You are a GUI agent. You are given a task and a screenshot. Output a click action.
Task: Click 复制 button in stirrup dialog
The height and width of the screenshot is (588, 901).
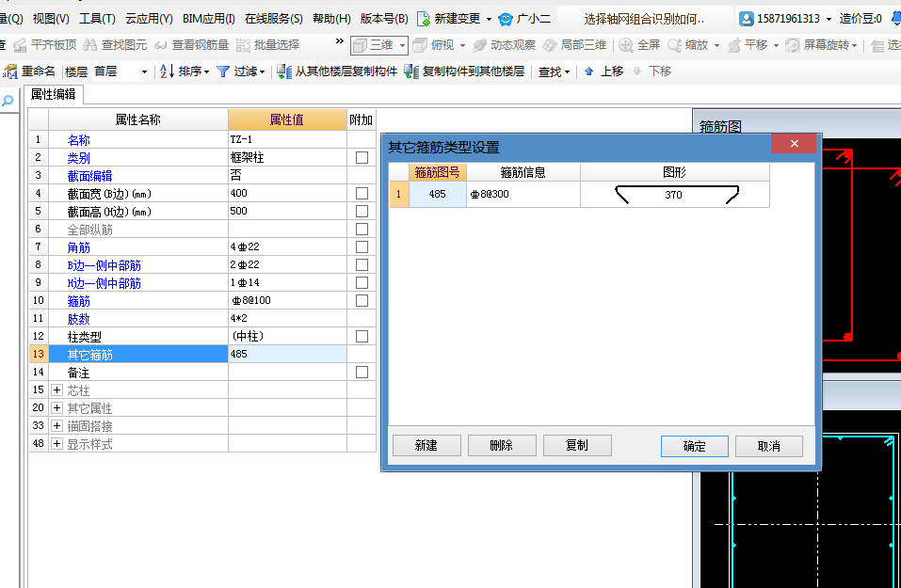tap(577, 446)
